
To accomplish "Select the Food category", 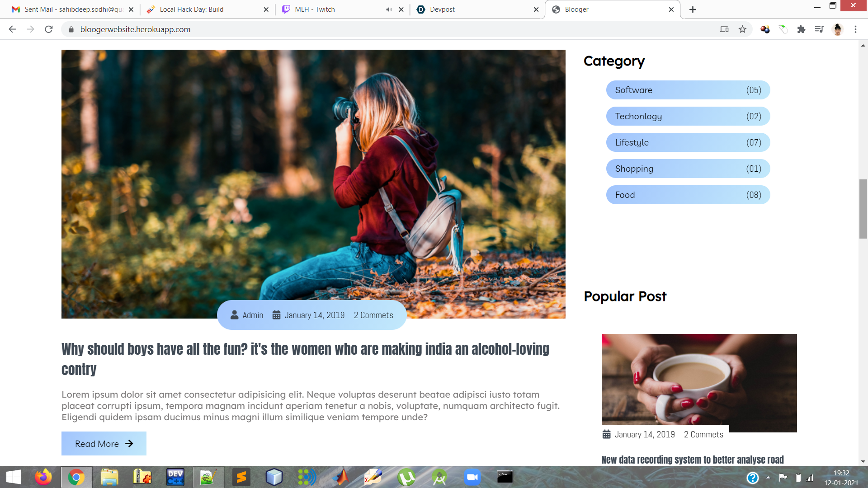I will coord(688,195).
